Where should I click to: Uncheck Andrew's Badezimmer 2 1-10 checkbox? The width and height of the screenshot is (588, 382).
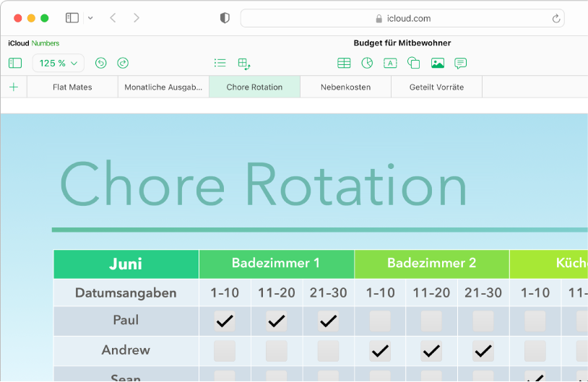click(380, 351)
